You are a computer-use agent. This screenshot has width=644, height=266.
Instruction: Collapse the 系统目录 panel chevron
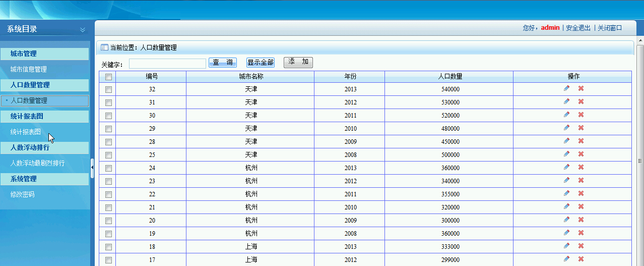click(x=83, y=30)
